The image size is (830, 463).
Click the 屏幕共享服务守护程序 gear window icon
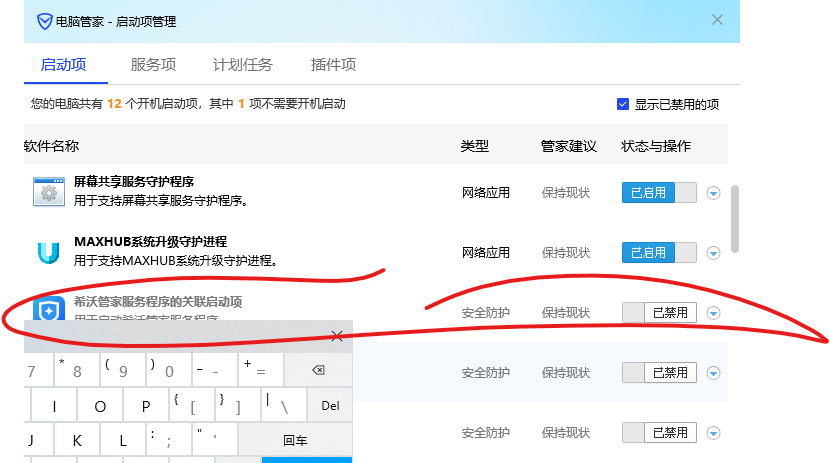point(48,192)
